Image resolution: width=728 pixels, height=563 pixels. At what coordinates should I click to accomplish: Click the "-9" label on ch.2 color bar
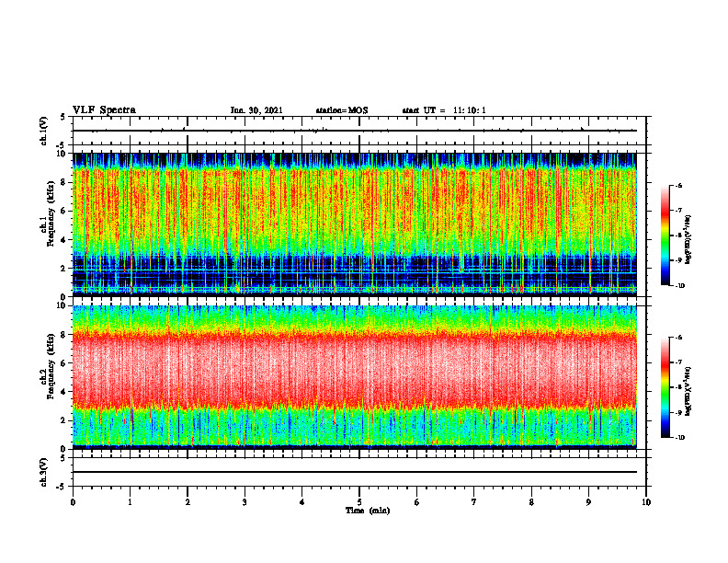click(678, 412)
